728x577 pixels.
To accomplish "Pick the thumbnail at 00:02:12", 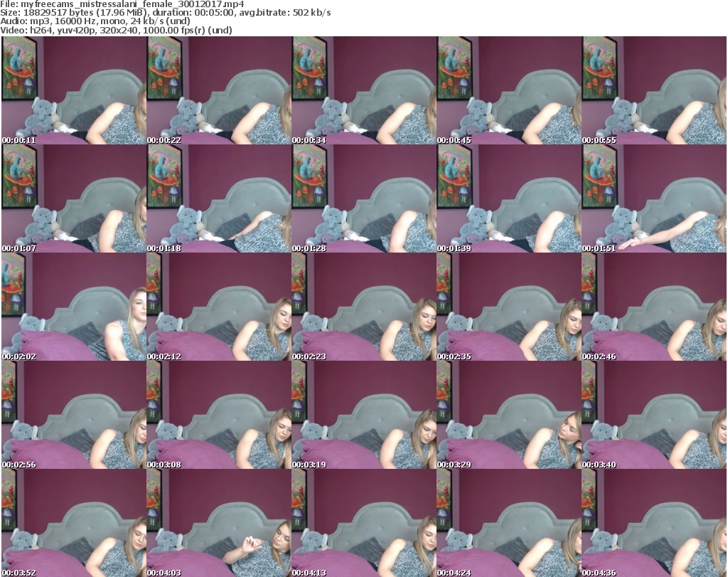I will click(x=219, y=307).
